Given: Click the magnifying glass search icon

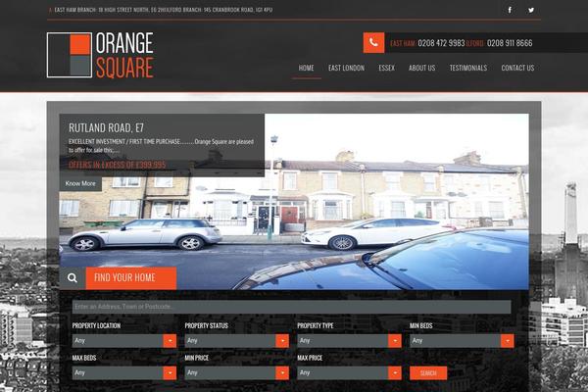Looking at the screenshot, I should (72, 278).
